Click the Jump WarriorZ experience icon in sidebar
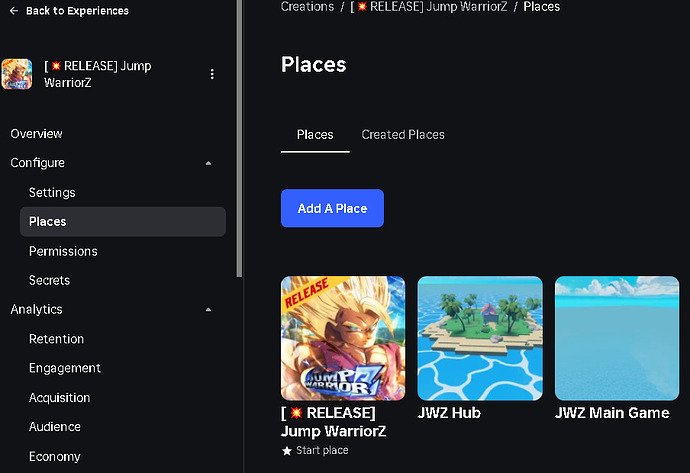 (17, 74)
